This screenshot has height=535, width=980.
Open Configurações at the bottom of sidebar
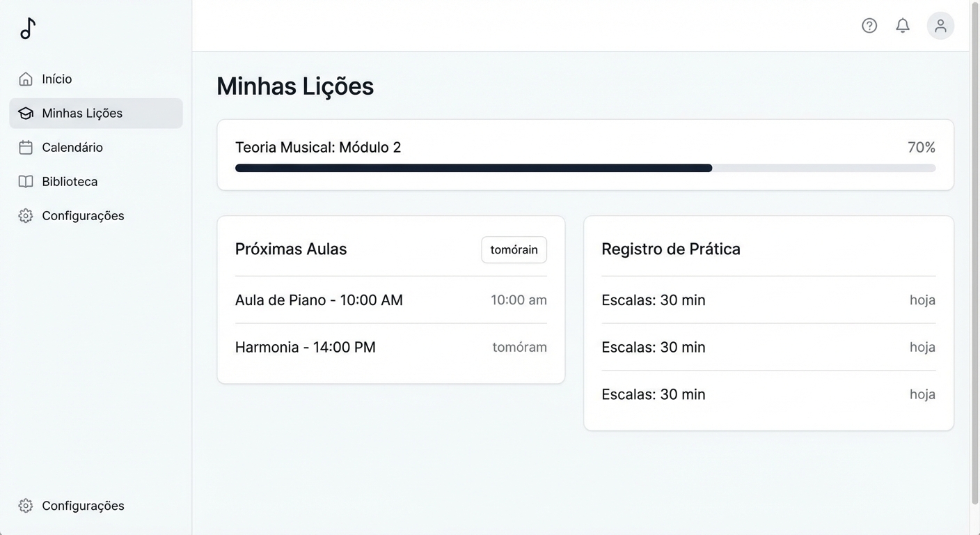(x=83, y=505)
